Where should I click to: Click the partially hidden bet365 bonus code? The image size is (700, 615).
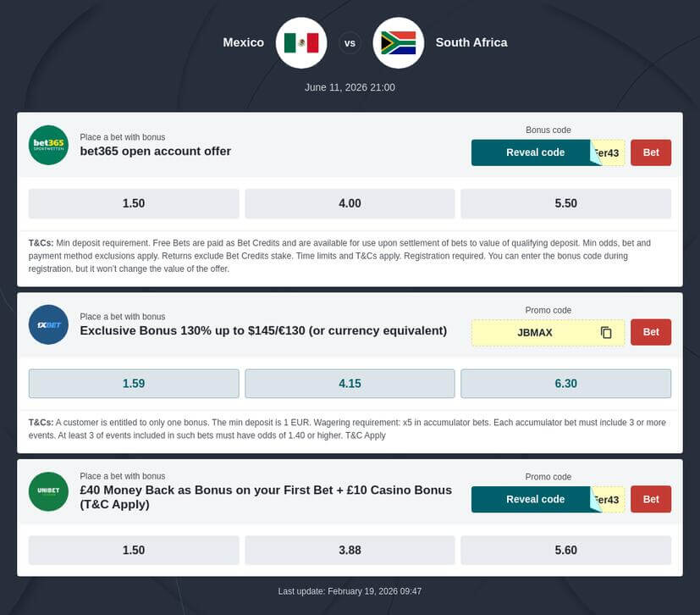(x=606, y=152)
